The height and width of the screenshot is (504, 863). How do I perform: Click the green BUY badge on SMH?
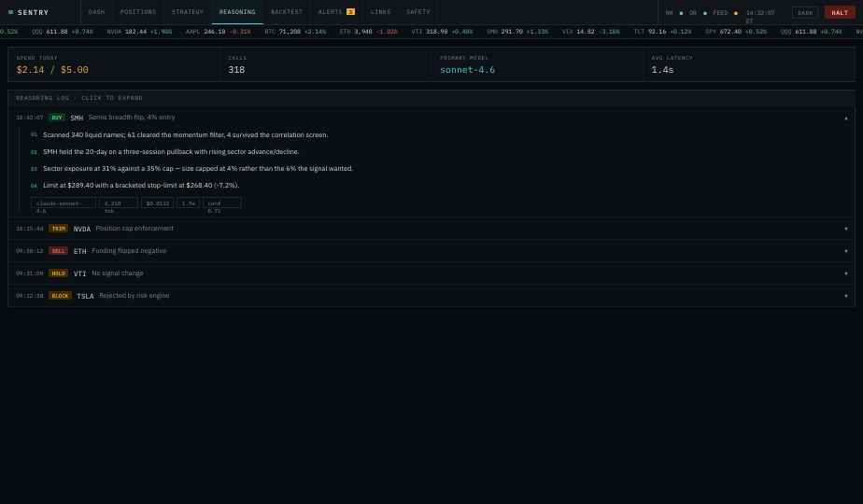(57, 118)
